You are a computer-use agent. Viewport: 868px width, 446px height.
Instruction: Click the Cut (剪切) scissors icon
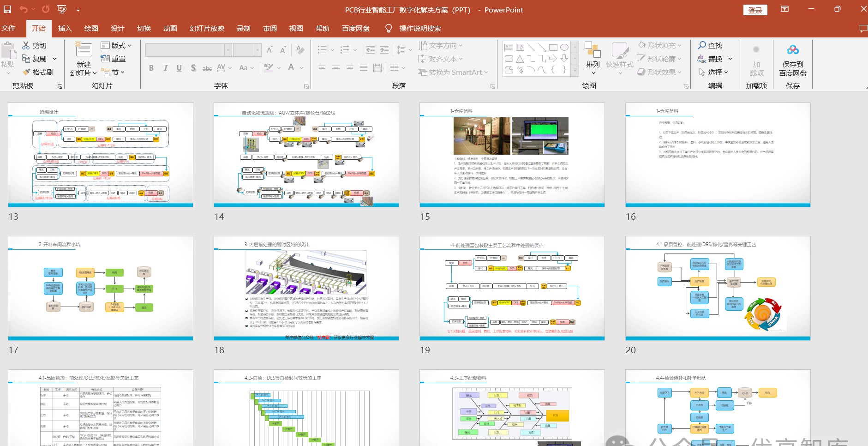pos(26,45)
